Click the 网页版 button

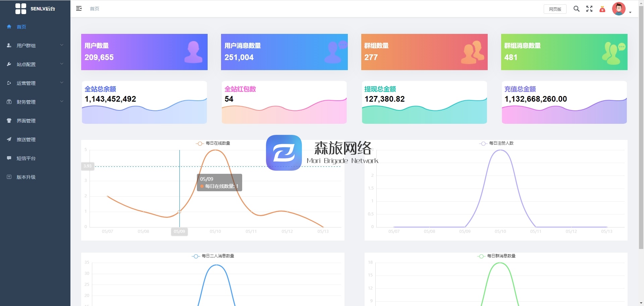pyautogui.click(x=555, y=9)
